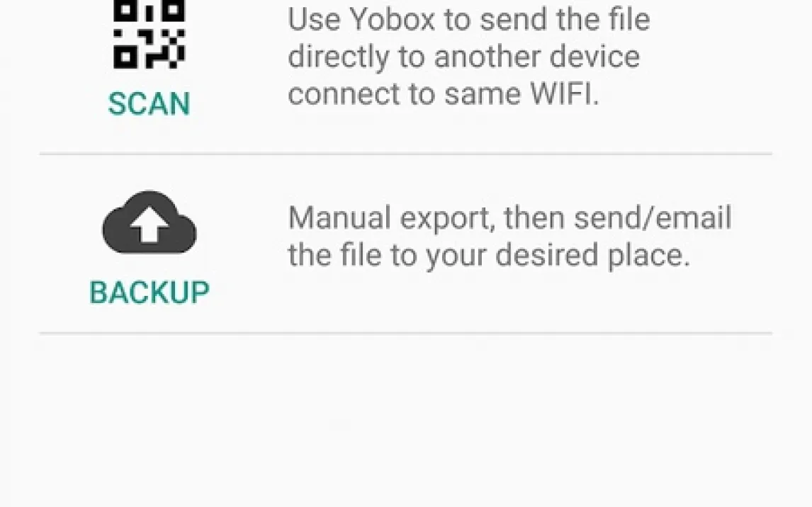
Task: Select the green SCAN label
Action: point(149,103)
